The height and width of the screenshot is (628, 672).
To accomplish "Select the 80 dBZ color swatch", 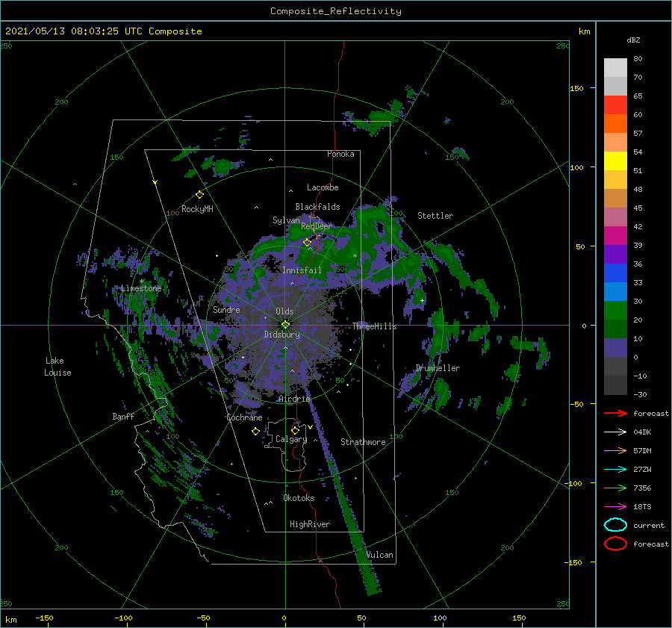I will (615, 67).
